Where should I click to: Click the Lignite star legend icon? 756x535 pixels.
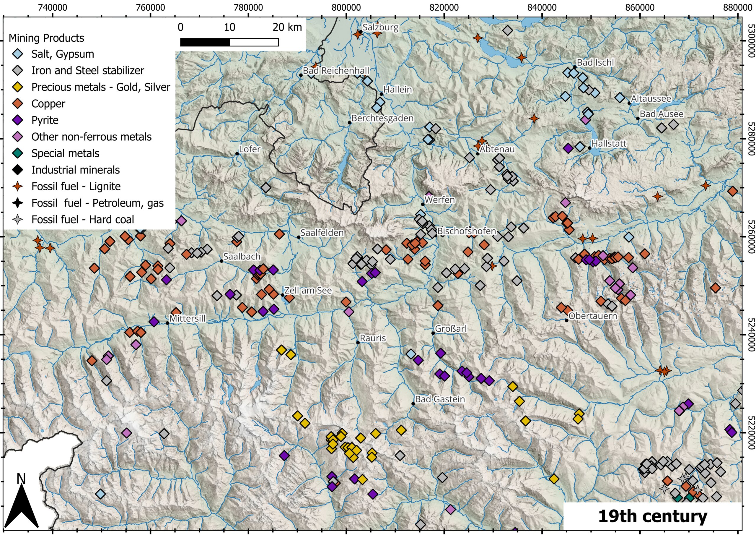click(x=17, y=187)
